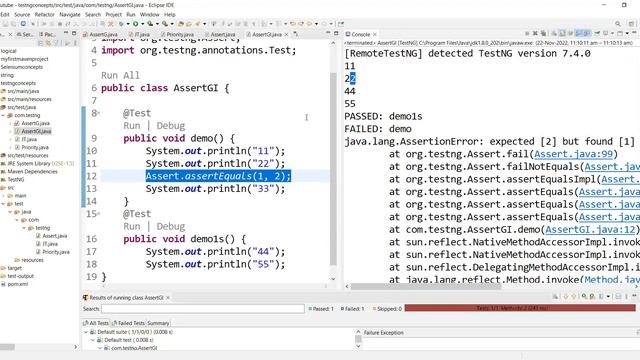Click the Pin Console icon
This screenshot has height=360, width=640.
point(597,33)
